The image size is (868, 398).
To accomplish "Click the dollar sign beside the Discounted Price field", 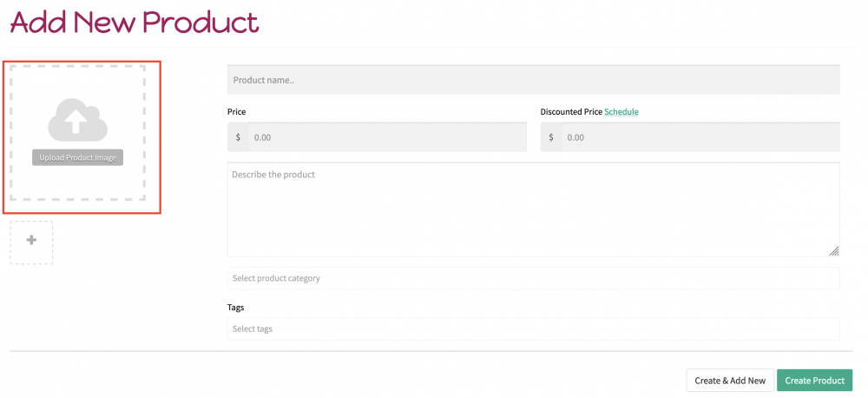I will [x=551, y=137].
